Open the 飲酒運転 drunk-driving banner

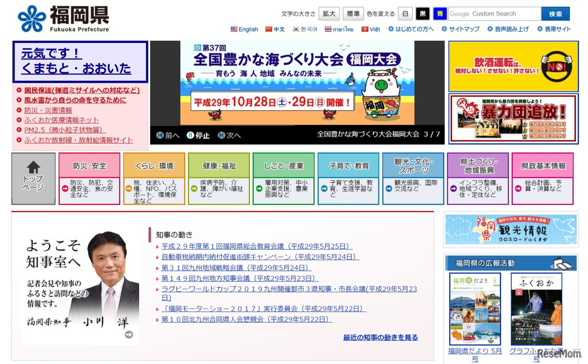[x=513, y=67]
